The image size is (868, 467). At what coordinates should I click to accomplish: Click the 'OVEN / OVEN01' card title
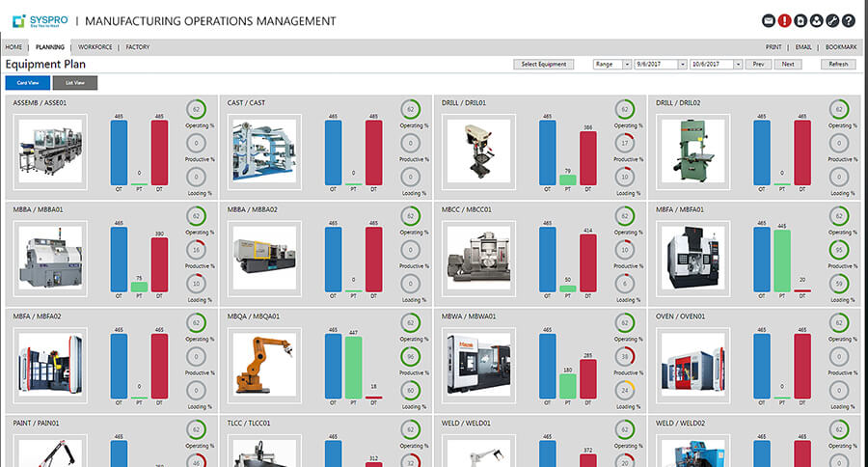(680, 316)
